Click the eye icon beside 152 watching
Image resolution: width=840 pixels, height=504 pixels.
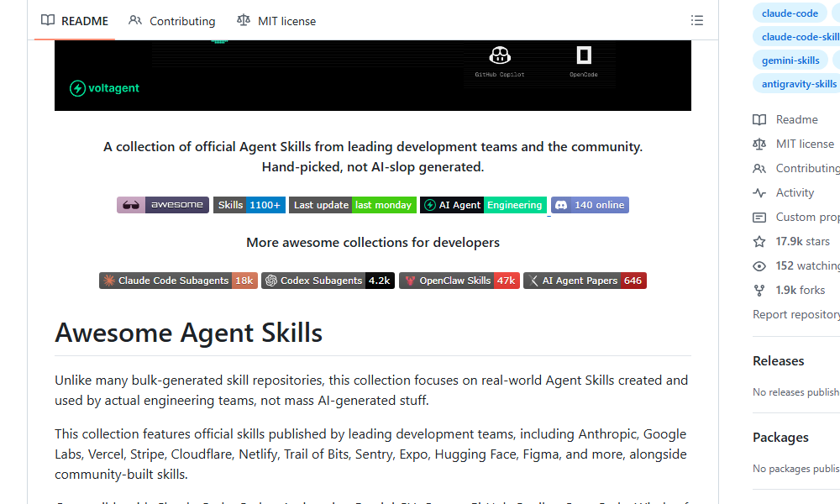click(x=759, y=265)
